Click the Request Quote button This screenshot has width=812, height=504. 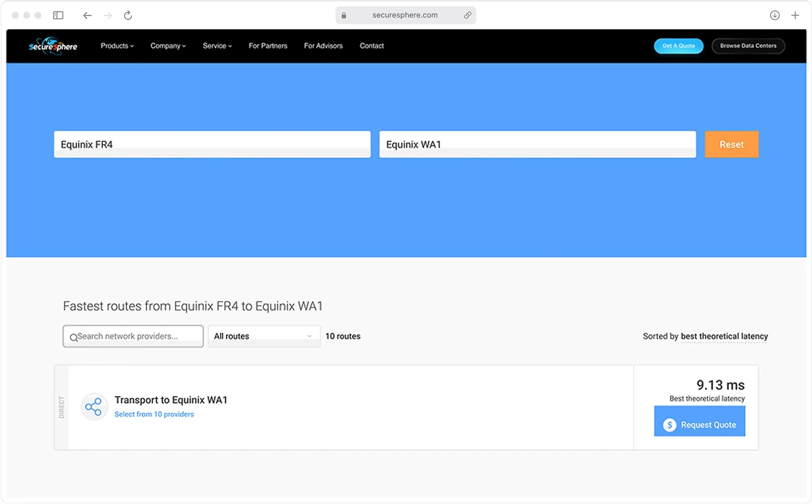coord(699,424)
